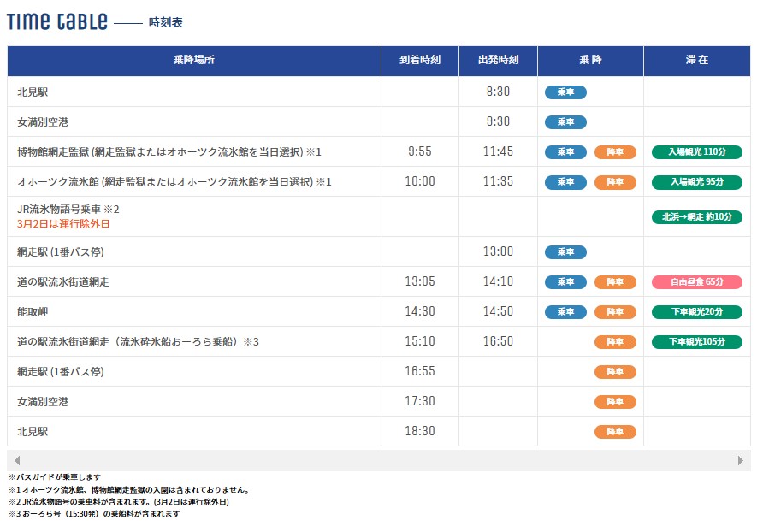757x532 pixels.
Task: Click the 出発時刻 column header
Action: click(x=499, y=61)
